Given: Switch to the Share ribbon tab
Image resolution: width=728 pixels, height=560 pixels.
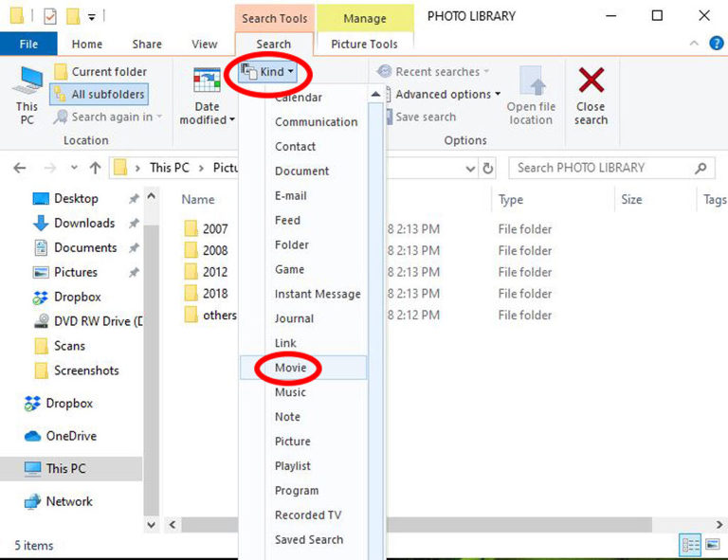Looking at the screenshot, I should point(147,45).
